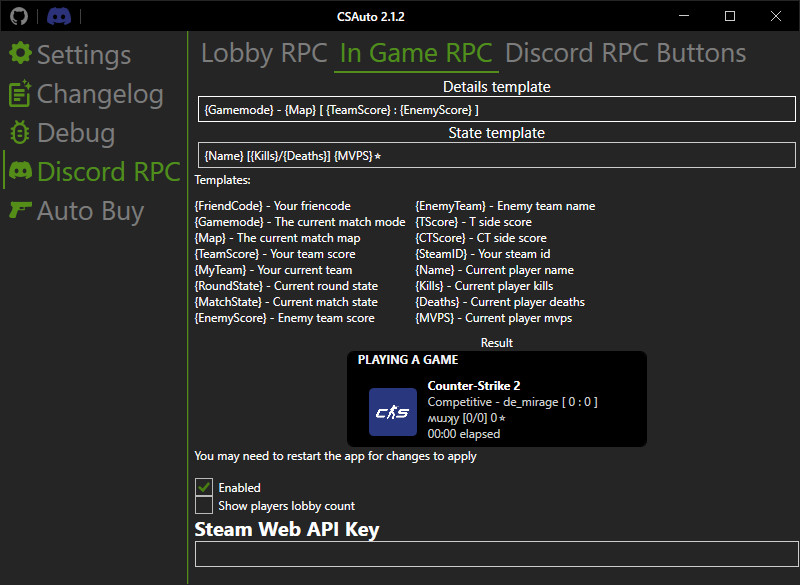Click the {SteamID} template entry
The width and height of the screenshot is (800, 585).
(x=483, y=253)
